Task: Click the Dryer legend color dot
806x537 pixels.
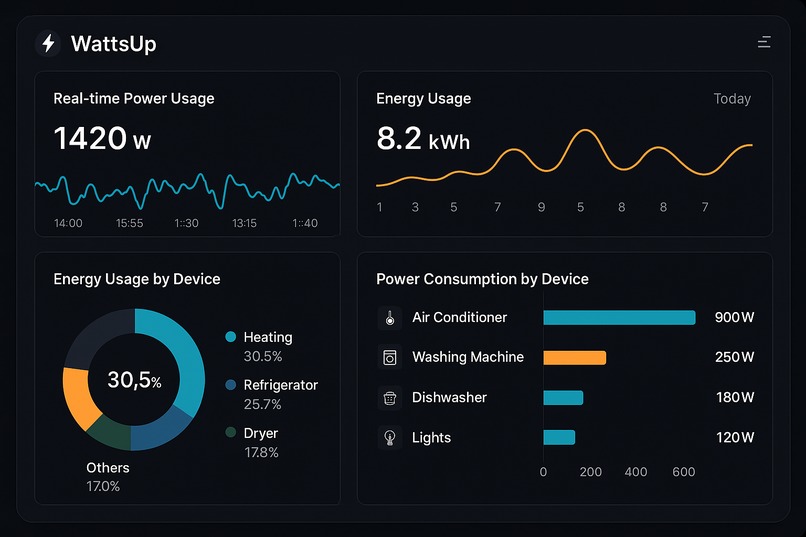Action: 231,432
